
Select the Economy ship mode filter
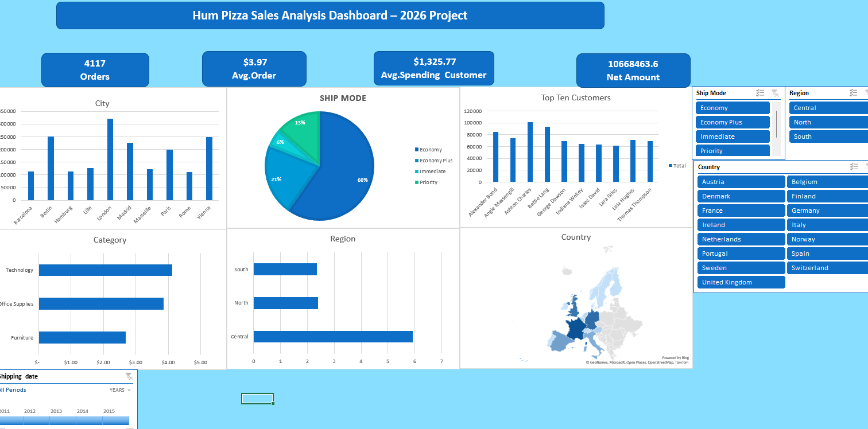coord(733,108)
